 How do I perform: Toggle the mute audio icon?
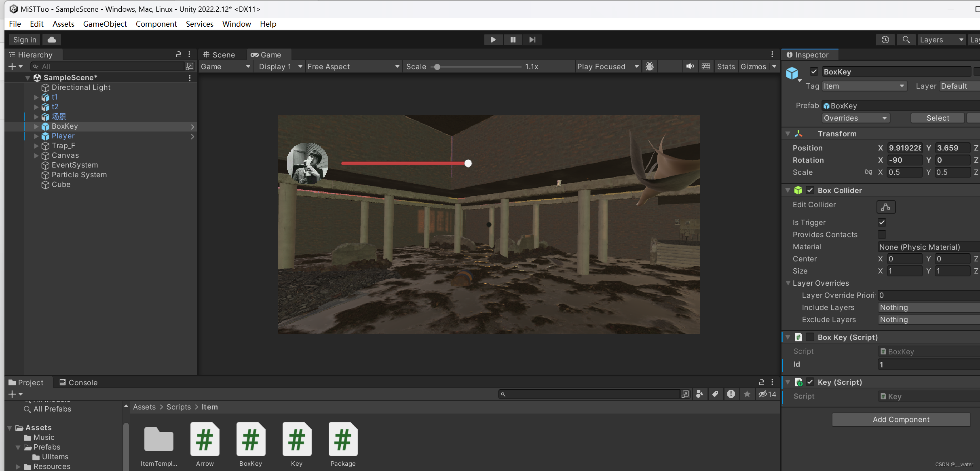pos(690,66)
